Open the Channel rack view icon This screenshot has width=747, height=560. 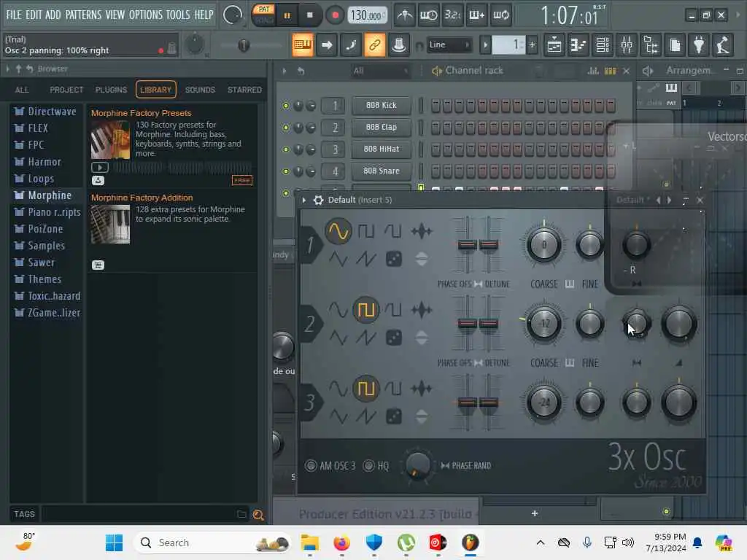(603, 45)
